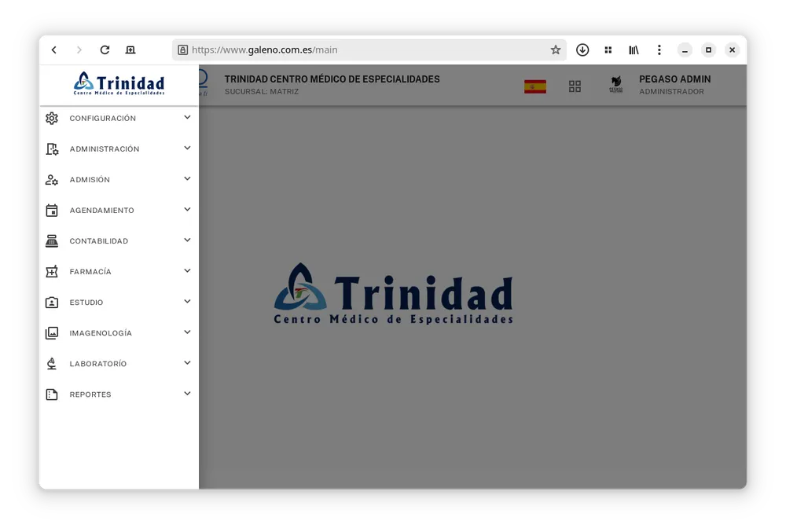
Task: Open the Administración menu label
Action: point(105,149)
